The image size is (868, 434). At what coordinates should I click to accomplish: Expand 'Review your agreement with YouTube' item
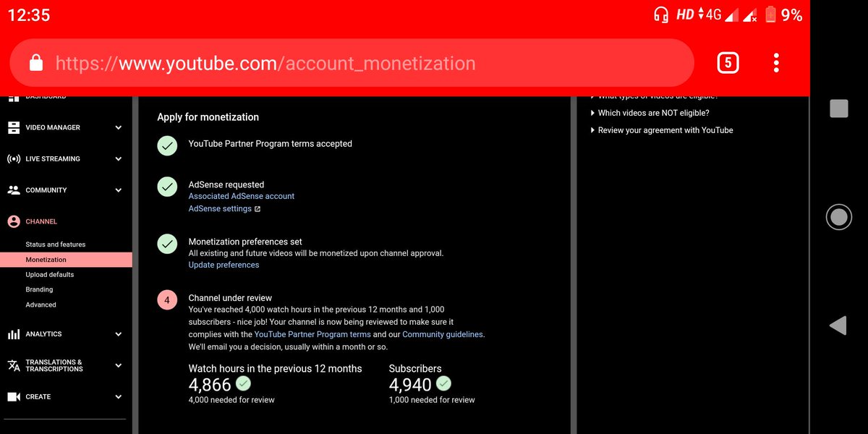662,130
